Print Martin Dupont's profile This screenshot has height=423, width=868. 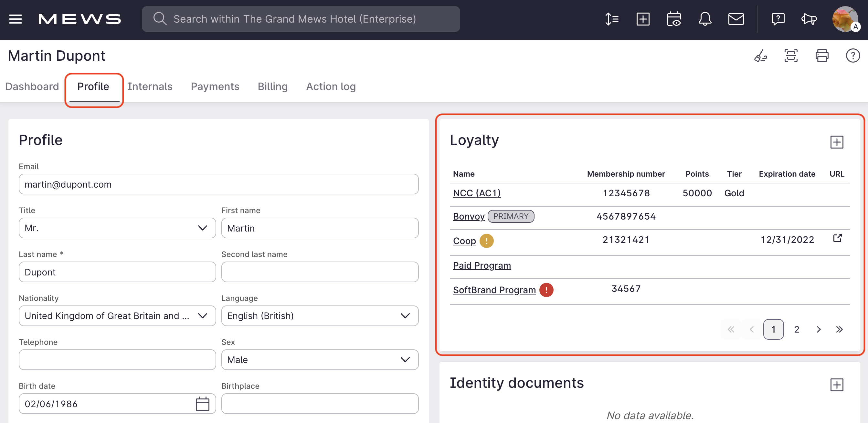tap(822, 56)
